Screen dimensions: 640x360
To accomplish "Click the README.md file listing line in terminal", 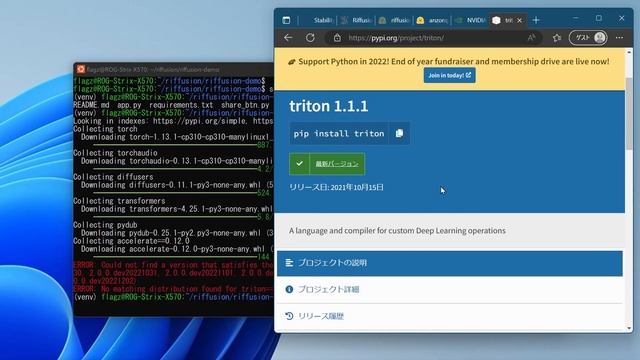I will coord(171,105).
